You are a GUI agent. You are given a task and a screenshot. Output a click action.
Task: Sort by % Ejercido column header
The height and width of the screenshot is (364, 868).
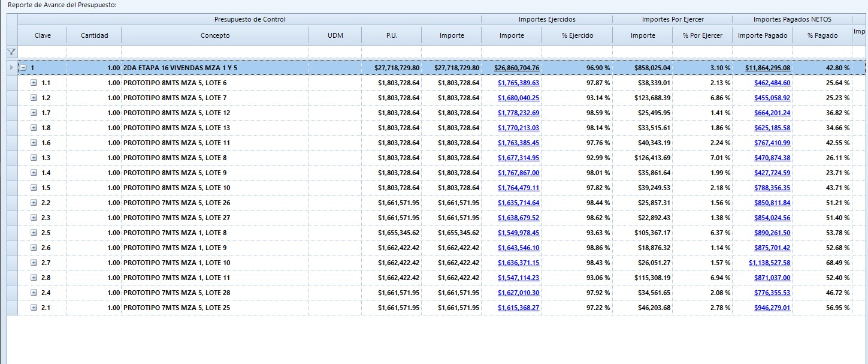[x=577, y=35]
